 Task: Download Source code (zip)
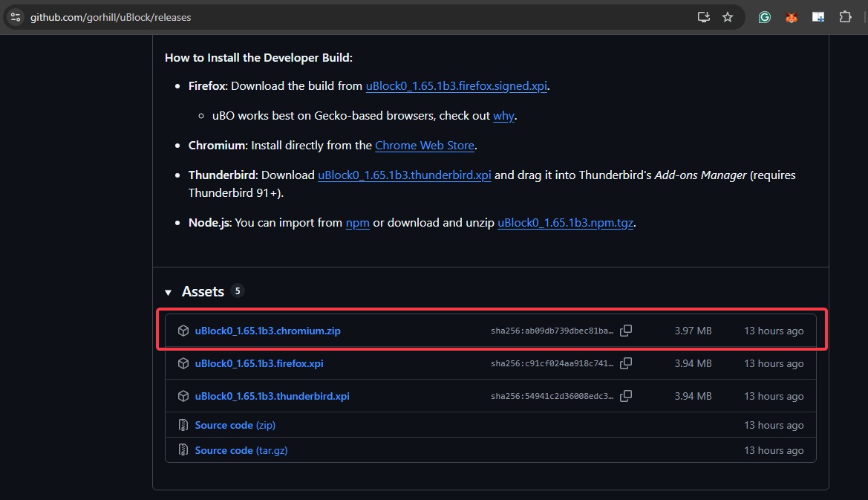tap(235, 425)
